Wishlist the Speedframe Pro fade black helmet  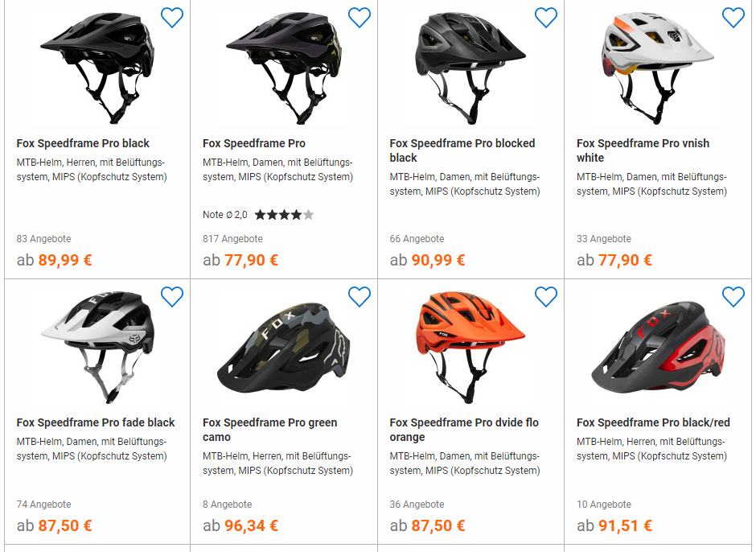pos(172,297)
